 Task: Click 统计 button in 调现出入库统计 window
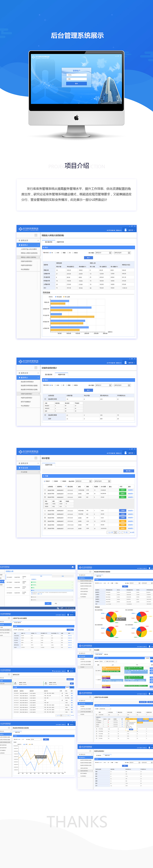tap(88, 258)
